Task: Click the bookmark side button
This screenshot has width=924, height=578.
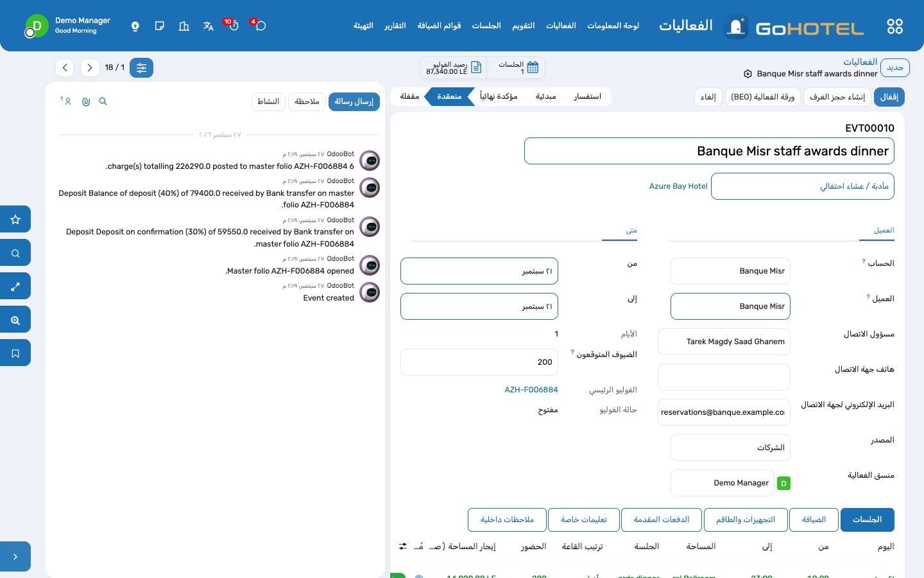Action: [x=15, y=353]
